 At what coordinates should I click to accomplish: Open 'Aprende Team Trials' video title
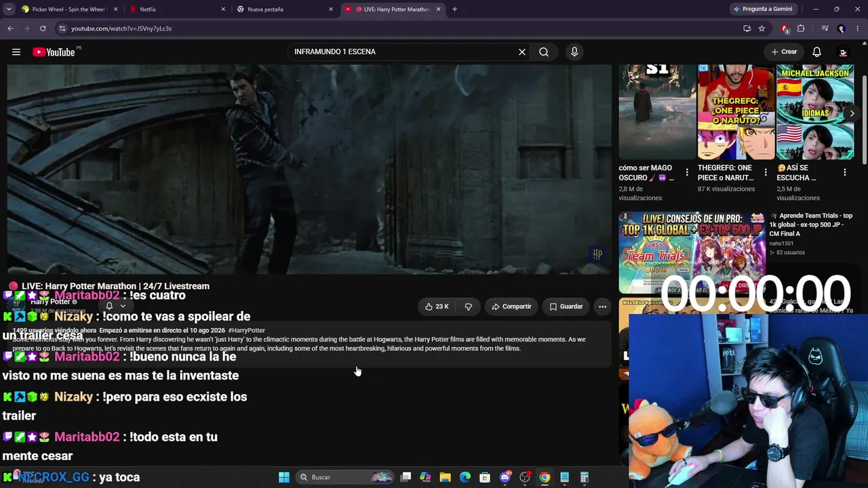[811, 225]
